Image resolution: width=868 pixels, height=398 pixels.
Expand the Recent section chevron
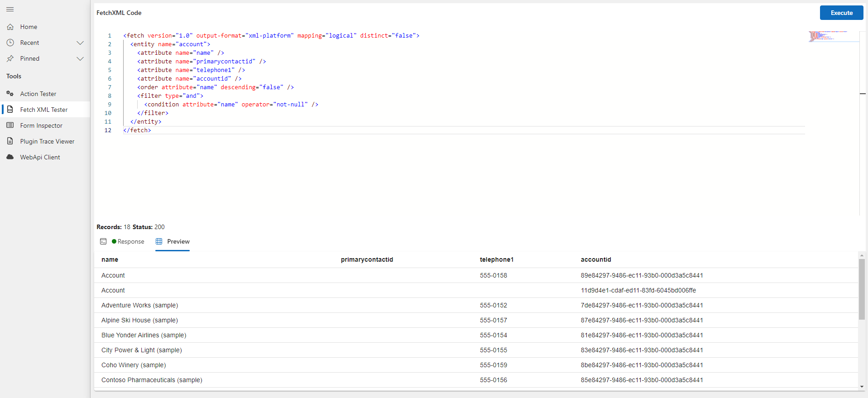[x=80, y=43]
